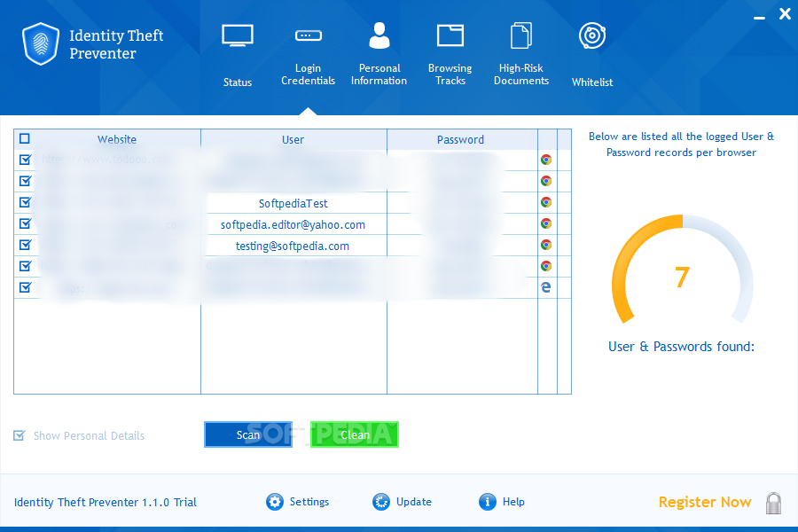The height and width of the screenshot is (532, 798).
Task: Click the padlock icon beside Register Now
Action: point(773,503)
